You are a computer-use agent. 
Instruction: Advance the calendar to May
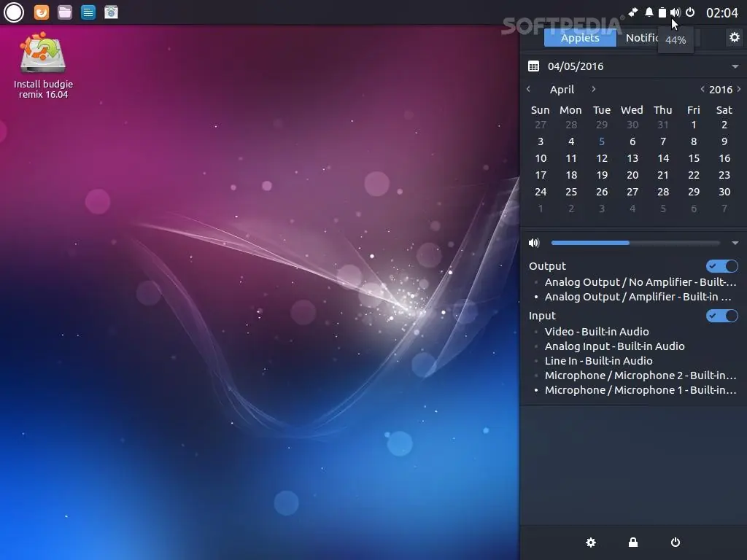click(593, 89)
